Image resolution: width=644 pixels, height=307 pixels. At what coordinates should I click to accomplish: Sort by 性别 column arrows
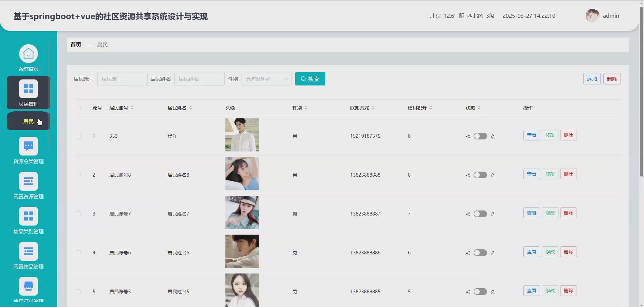pyautogui.click(x=306, y=108)
